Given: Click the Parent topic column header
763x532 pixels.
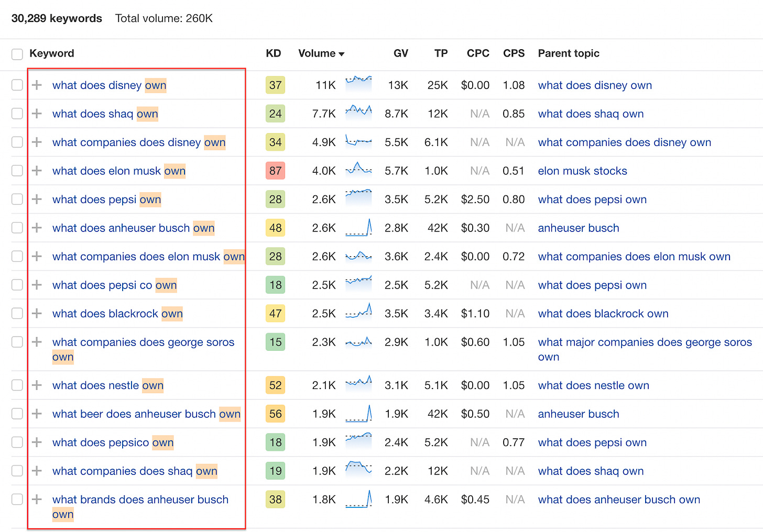Looking at the screenshot, I should 569,53.
